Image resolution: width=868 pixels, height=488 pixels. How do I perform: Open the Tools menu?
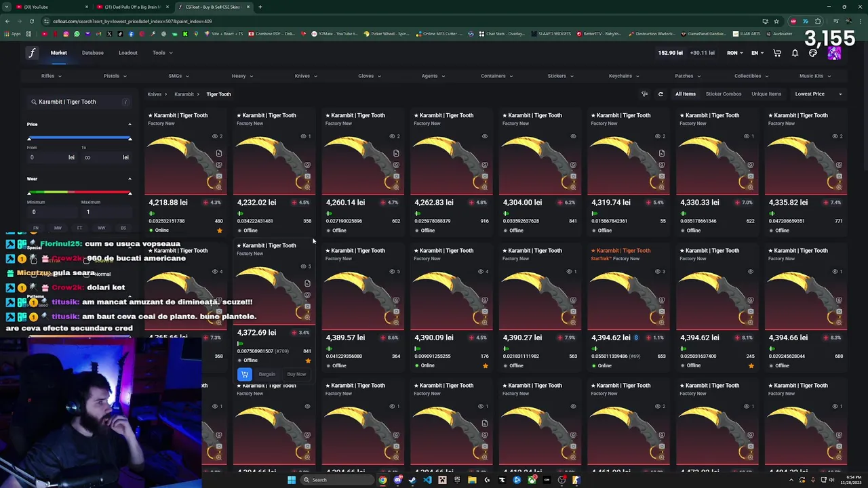click(162, 53)
